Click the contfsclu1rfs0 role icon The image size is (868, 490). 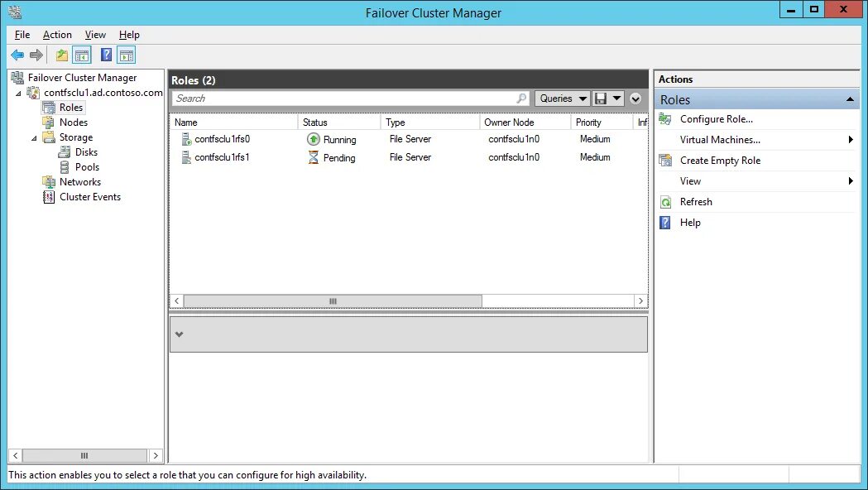(x=186, y=139)
